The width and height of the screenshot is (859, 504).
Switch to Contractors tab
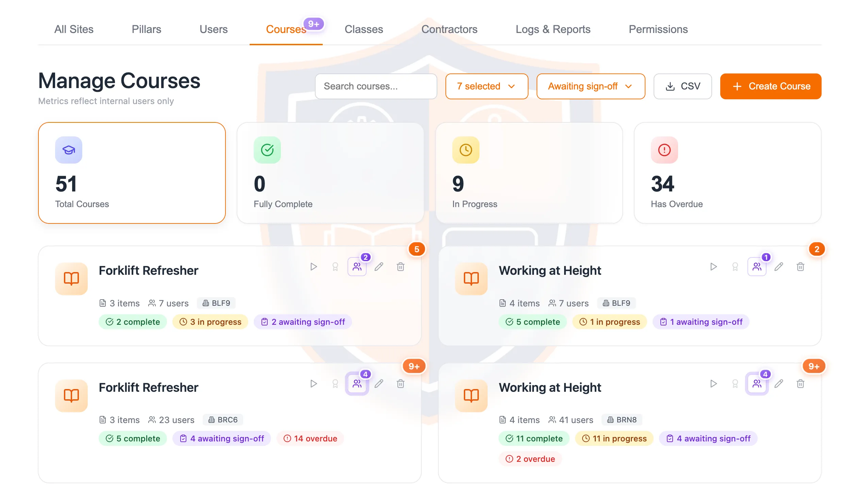point(449,29)
